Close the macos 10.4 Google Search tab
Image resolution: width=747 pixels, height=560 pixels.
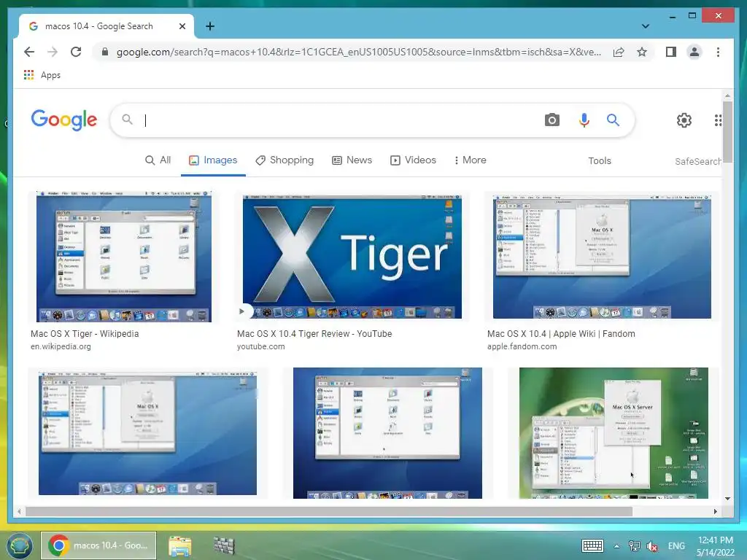(182, 26)
